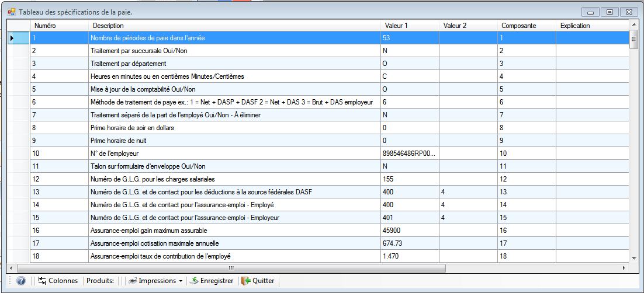Click the Valeur 1 cell showing 45900

(409, 231)
